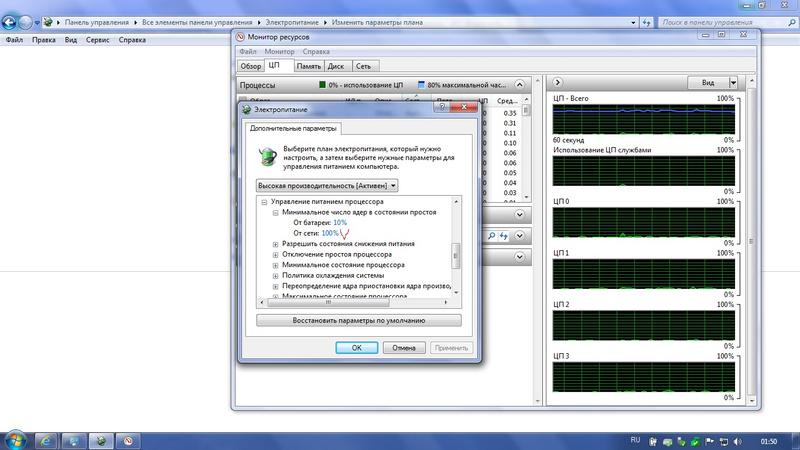Click the Electropower battery taskbar icon
The height and width of the screenshot is (450, 800).
click(100, 439)
